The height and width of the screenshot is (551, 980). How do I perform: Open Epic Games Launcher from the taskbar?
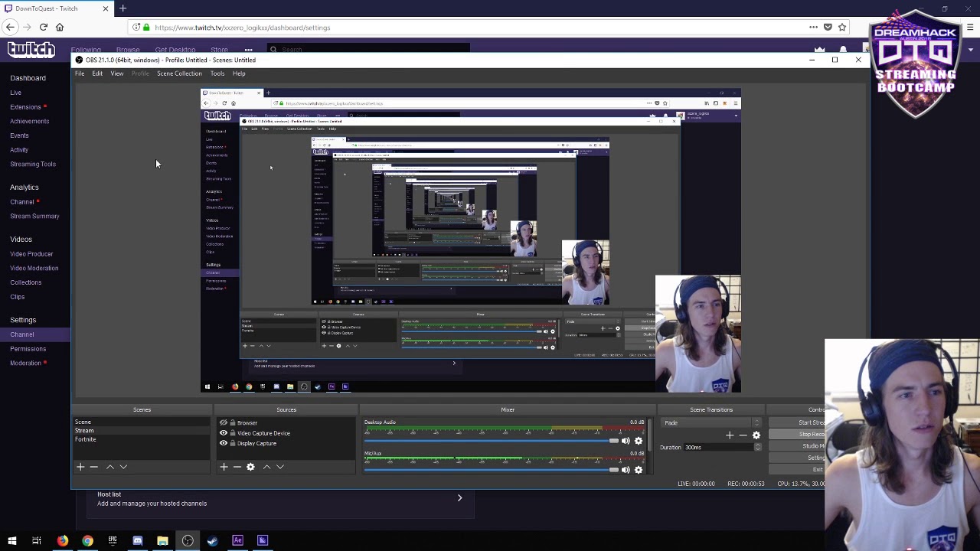113,541
